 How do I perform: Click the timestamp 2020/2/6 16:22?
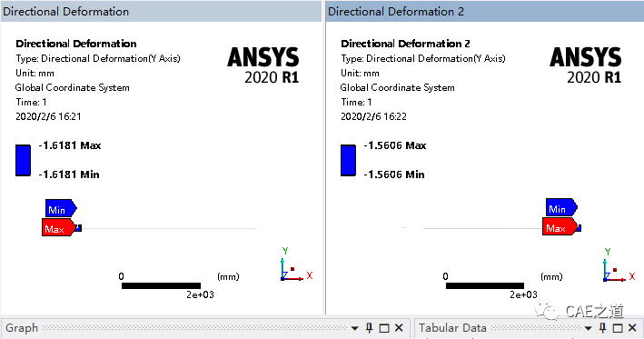[373, 116]
